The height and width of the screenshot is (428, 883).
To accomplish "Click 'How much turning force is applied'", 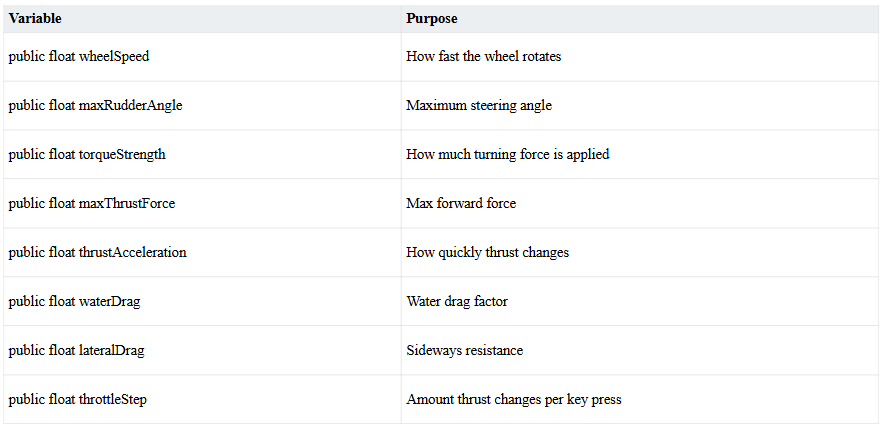I will point(507,155).
